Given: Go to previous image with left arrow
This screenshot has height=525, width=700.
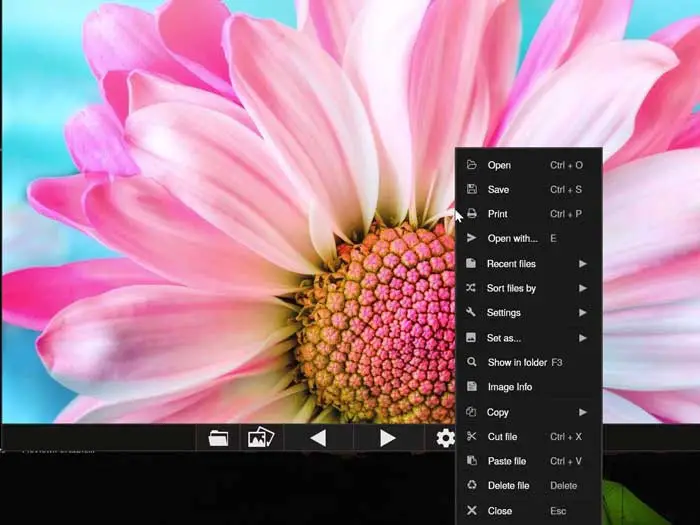Looking at the screenshot, I should click(318, 438).
